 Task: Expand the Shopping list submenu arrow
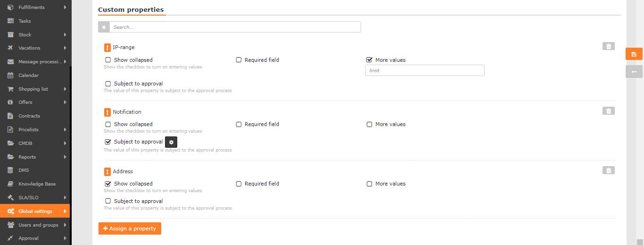click(65, 89)
